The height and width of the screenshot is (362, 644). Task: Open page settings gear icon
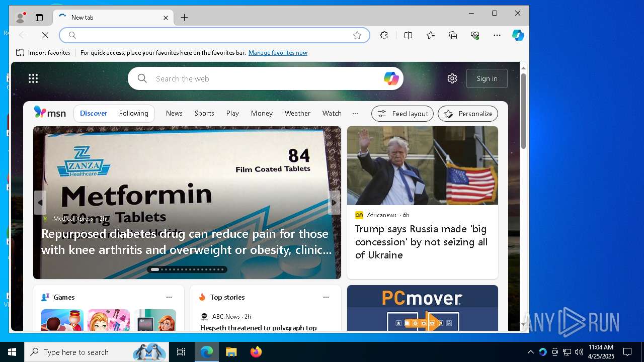coord(452,78)
